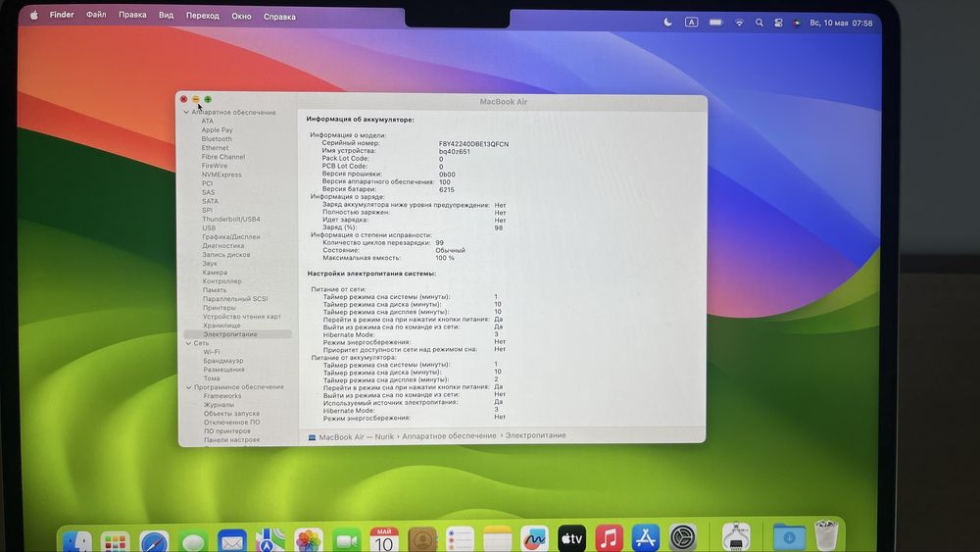This screenshot has height=552, width=980.
Task: Select Камера in the sidebar
Action: 215,272
